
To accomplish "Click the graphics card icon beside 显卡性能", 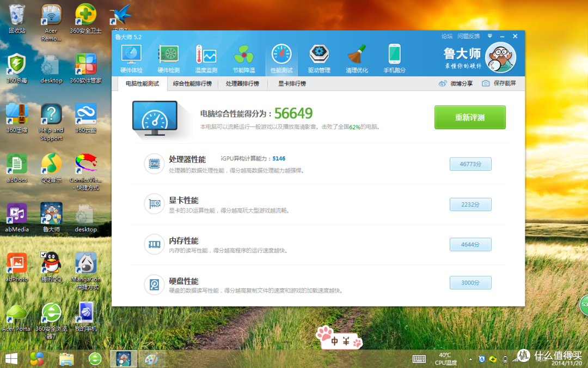I will [x=154, y=204].
